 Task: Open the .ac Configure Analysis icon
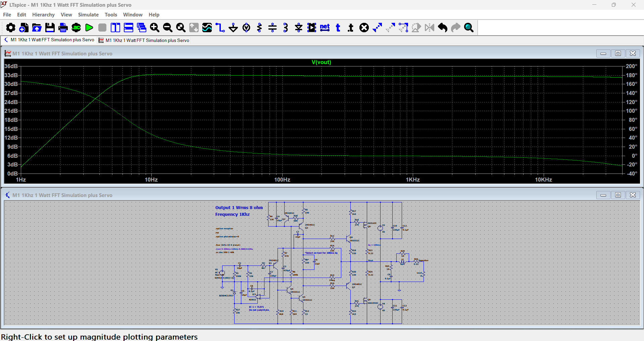76,28
